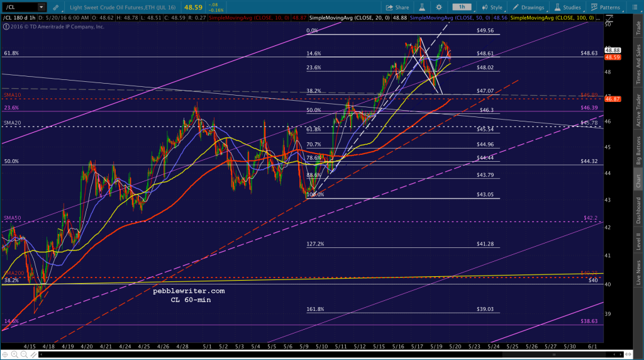Image resolution: width=644 pixels, height=360 pixels.
Task: Click the Patterns chart icon
Action: click(594, 8)
